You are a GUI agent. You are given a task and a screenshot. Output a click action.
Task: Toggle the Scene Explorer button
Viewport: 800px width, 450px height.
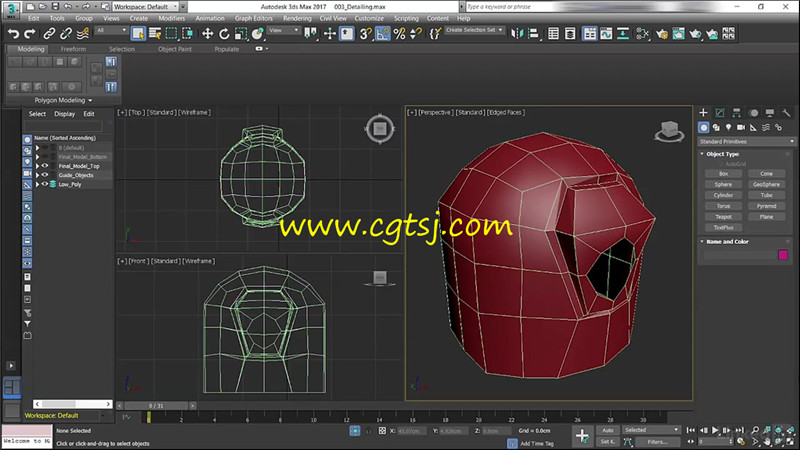tap(553, 34)
